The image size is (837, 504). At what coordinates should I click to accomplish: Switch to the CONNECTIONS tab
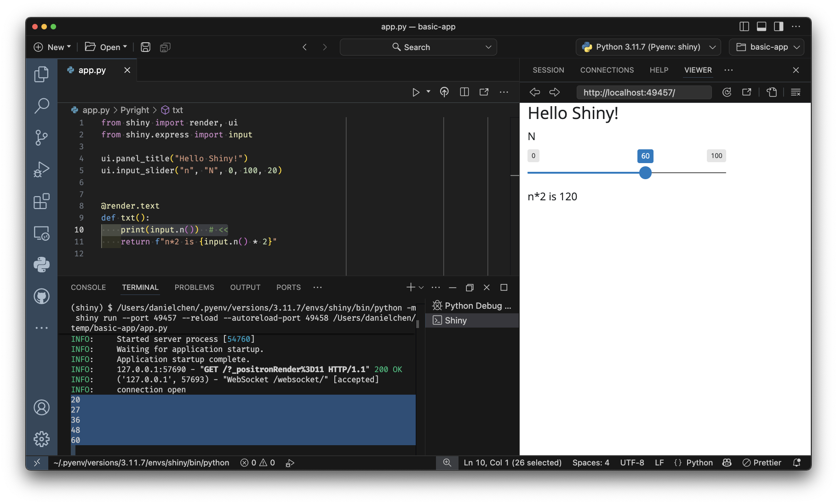pos(607,70)
